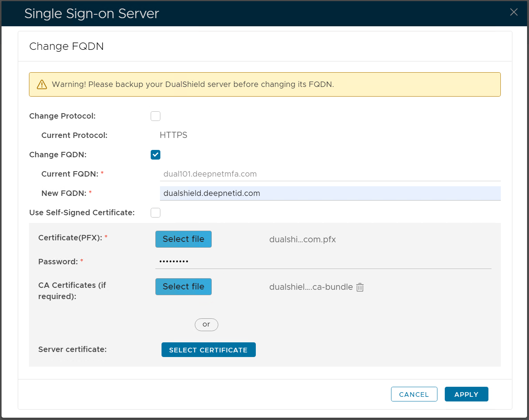This screenshot has width=529, height=420.
Task: Cancel the FQDN change
Action: 414,394
